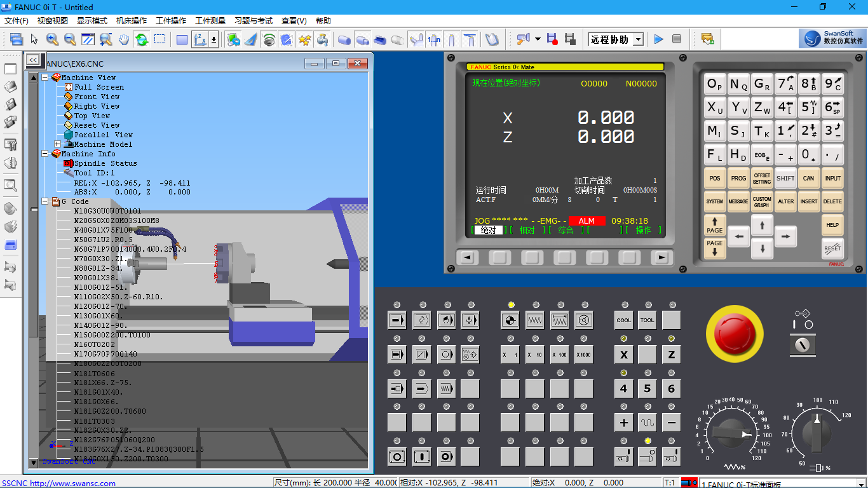
Task: Open dropdown arrow beside flag toolbar icon
Action: [538, 39]
